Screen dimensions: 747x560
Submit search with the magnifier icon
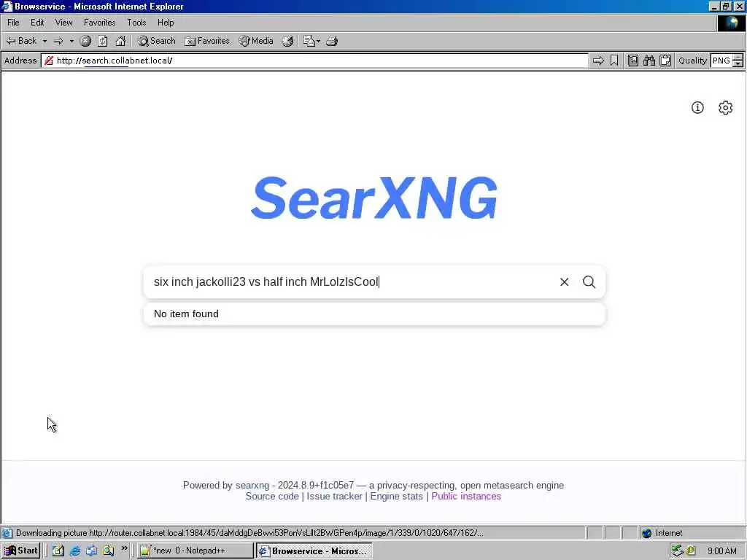pyautogui.click(x=589, y=282)
